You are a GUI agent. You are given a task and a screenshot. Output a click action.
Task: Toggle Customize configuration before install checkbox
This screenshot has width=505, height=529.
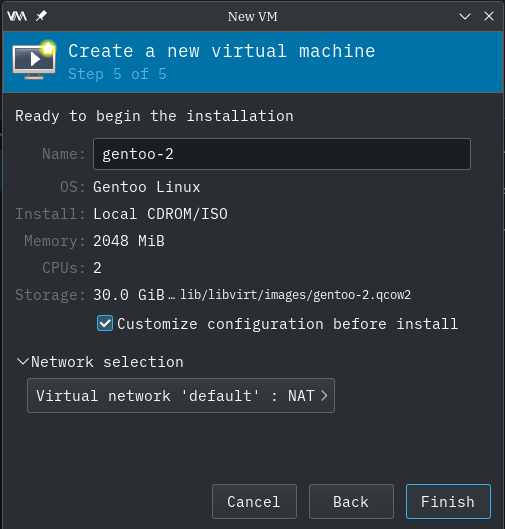pyautogui.click(x=105, y=323)
